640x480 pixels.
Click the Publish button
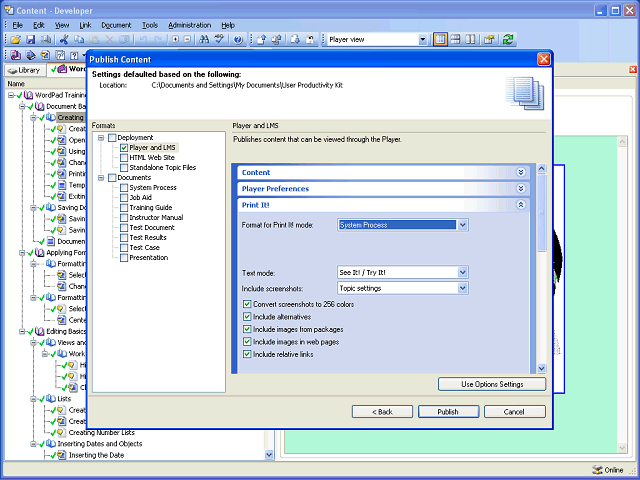click(448, 412)
